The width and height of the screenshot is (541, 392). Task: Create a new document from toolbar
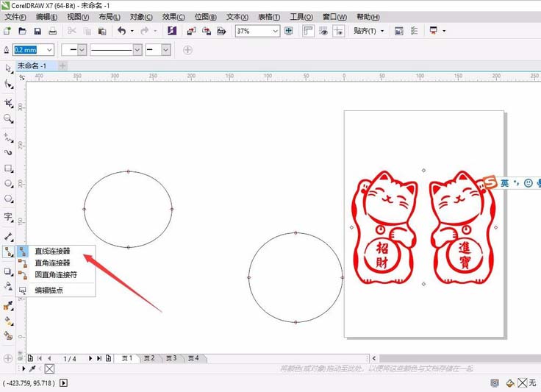pyautogui.click(x=7, y=31)
